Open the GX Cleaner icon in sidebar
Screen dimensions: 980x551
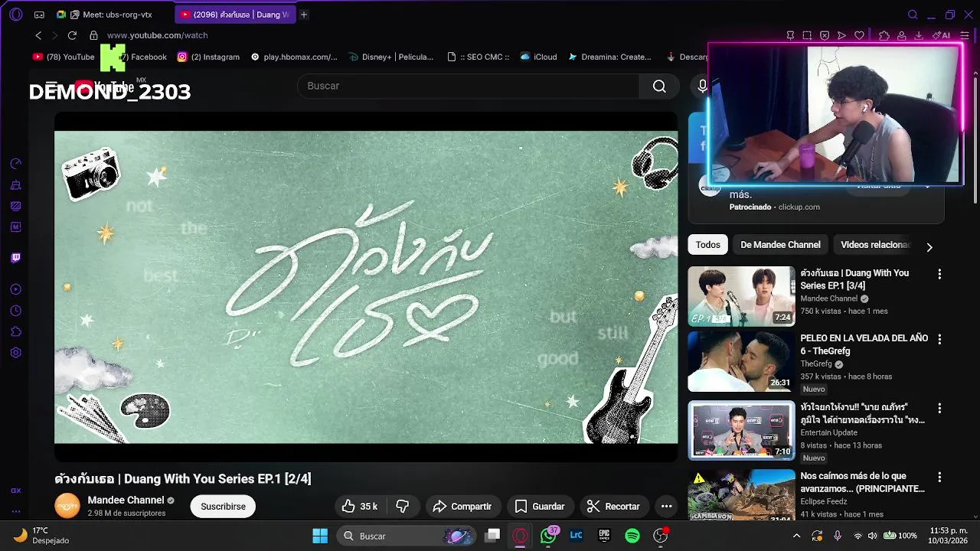coord(16,185)
